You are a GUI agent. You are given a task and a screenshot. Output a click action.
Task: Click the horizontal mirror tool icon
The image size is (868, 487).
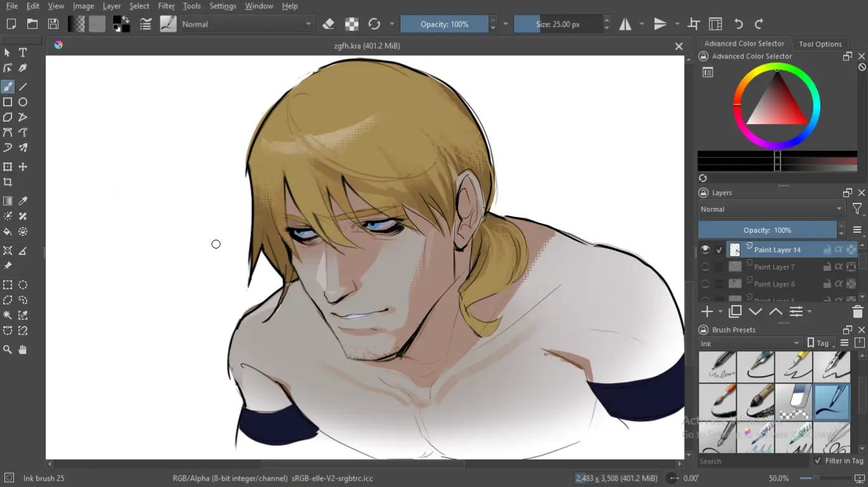[x=626, y=24]
